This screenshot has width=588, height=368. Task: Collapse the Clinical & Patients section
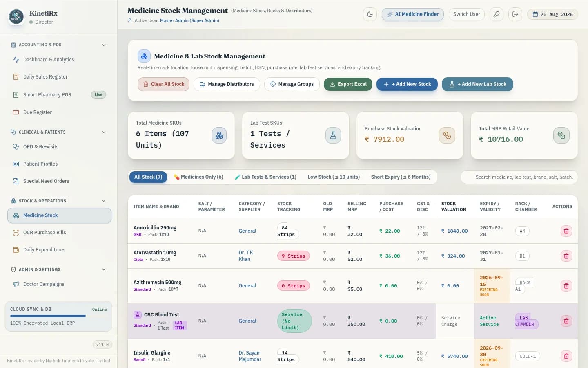point(104,132)
